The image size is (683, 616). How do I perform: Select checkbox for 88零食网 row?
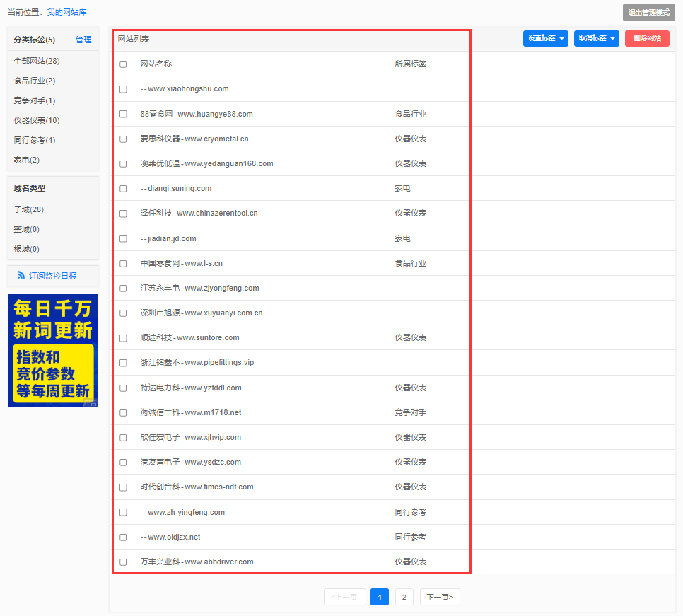click(123, 114)
